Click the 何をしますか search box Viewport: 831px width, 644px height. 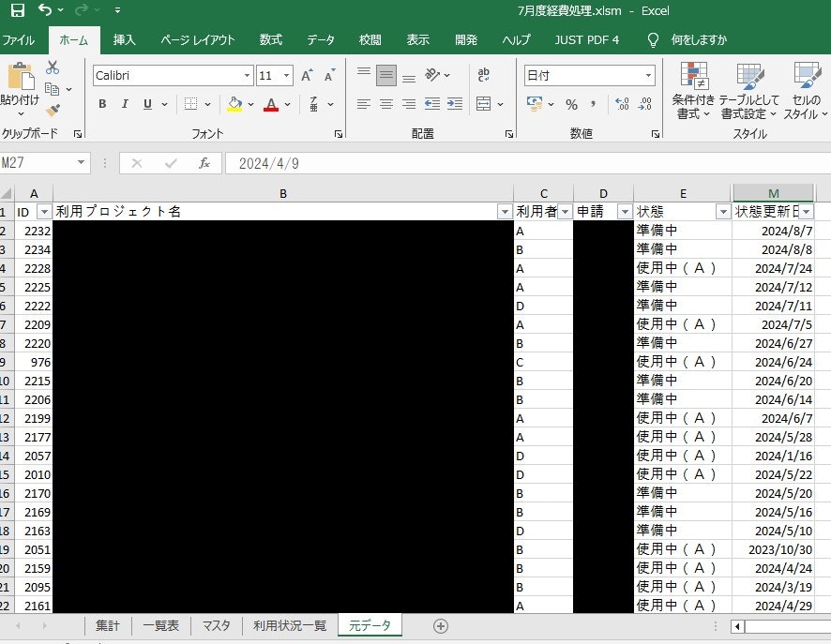pyautogui.click(x=699, y=39)
